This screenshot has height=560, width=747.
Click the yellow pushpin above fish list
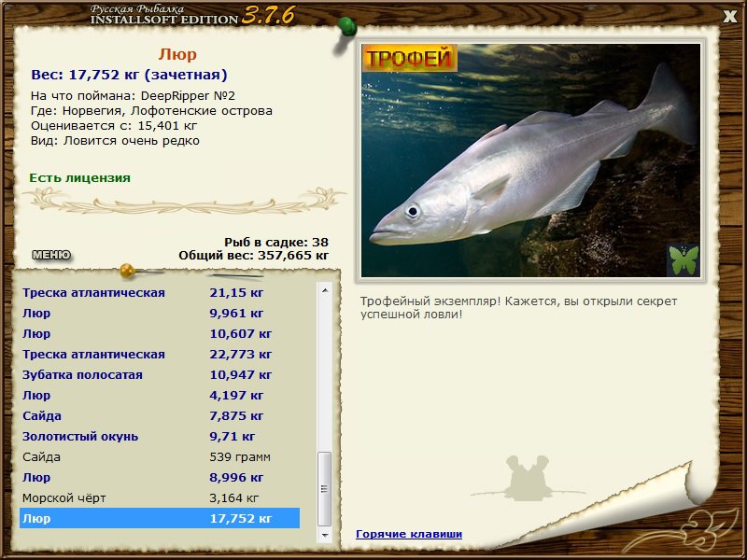coord(128,271)
